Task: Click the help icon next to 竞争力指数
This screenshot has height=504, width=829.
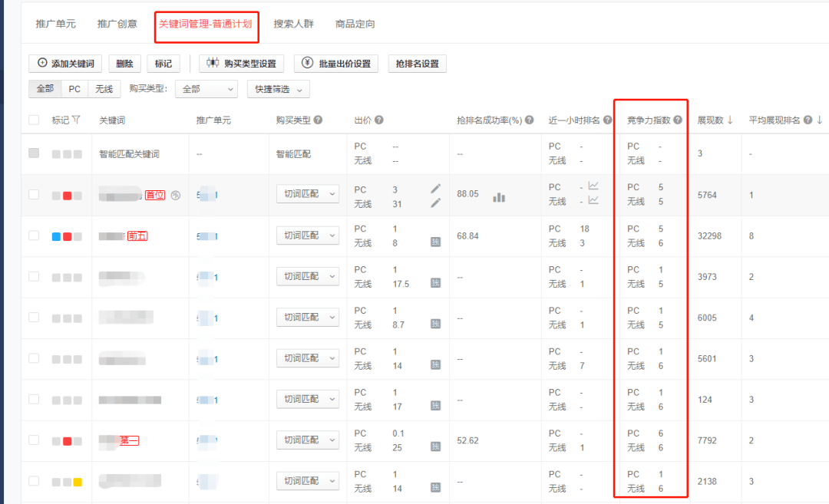Action: coord(678,120)
